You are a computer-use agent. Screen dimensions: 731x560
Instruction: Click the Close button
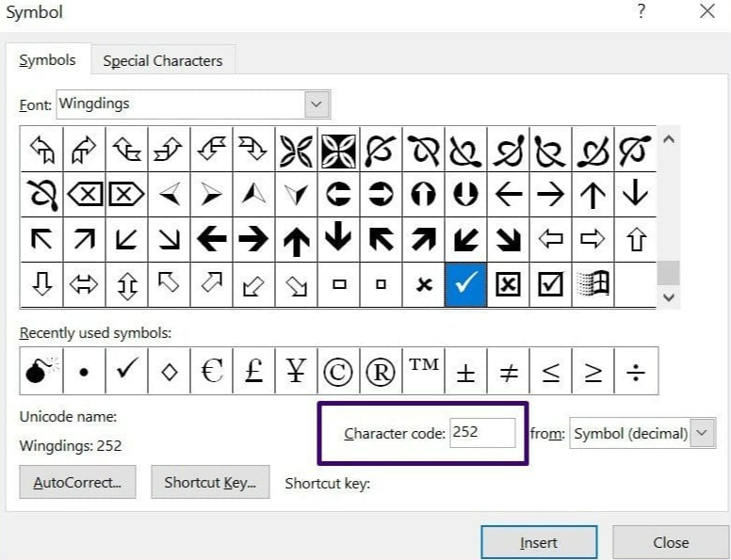671,542
